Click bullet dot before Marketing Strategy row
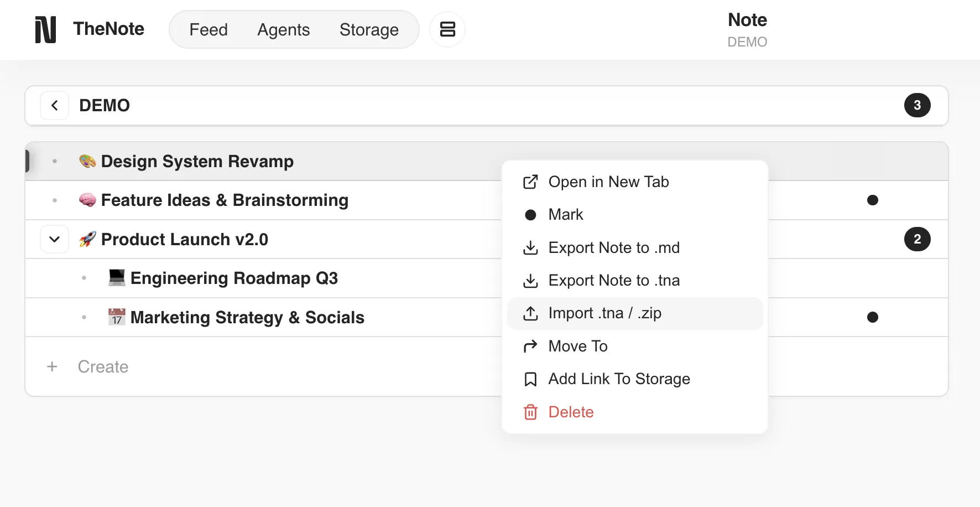 point(84,317)
